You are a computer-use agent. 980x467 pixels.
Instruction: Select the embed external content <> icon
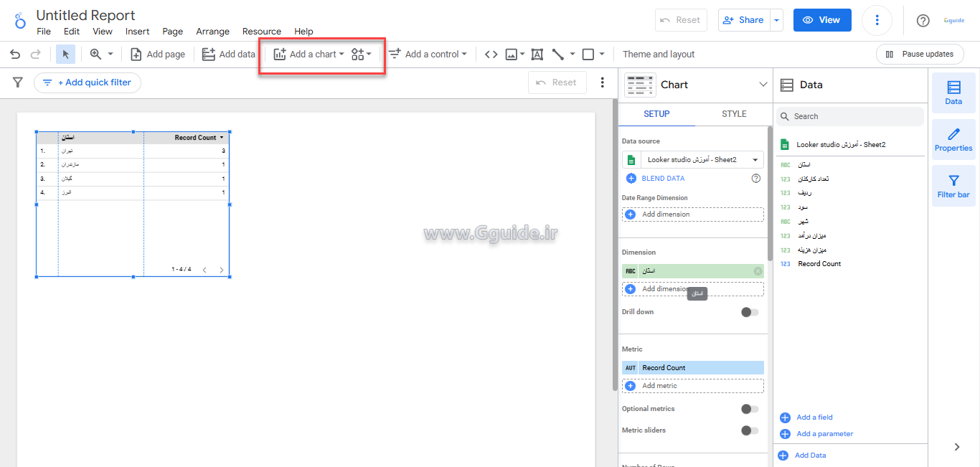[x=491, y=54]
